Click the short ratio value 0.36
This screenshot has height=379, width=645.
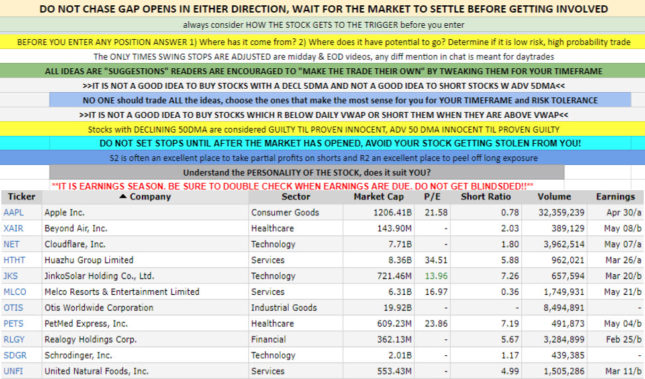pos(510,292)
